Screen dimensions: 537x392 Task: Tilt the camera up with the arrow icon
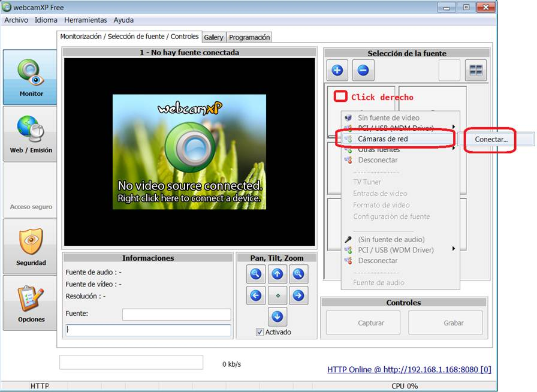(x=277, y=274)
